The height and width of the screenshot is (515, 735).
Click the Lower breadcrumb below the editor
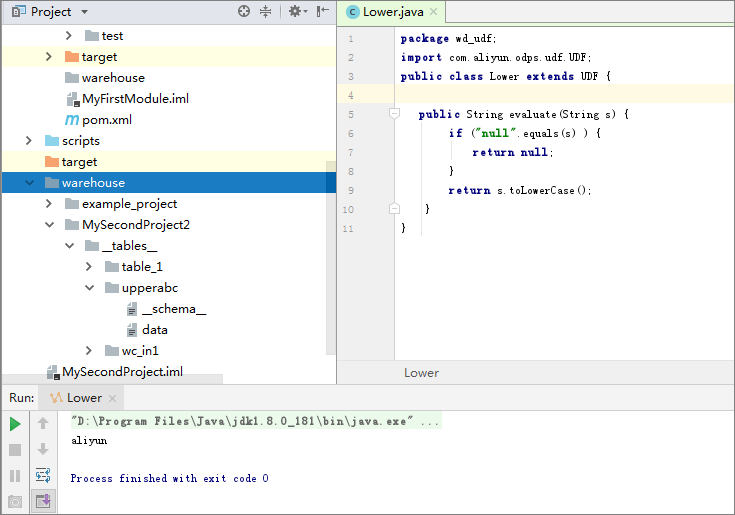[421, 373]
